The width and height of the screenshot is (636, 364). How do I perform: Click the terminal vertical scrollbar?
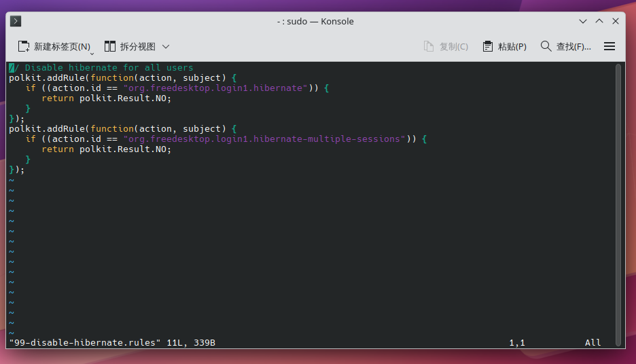point(618,204)
